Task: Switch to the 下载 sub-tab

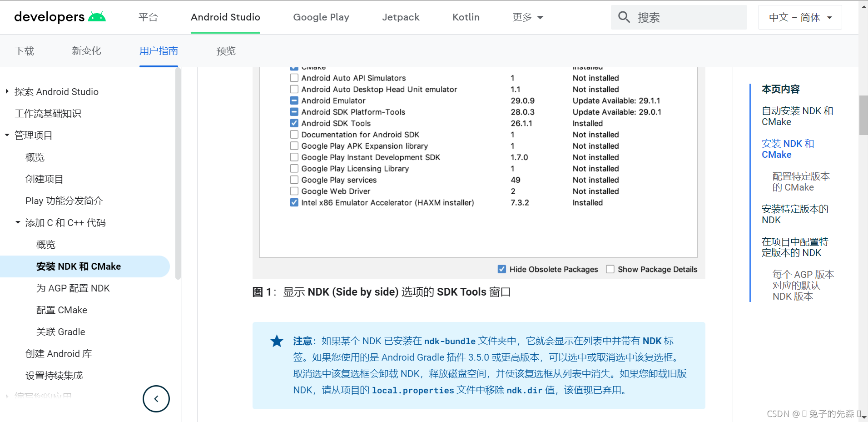Action: (x=24, y=51)
